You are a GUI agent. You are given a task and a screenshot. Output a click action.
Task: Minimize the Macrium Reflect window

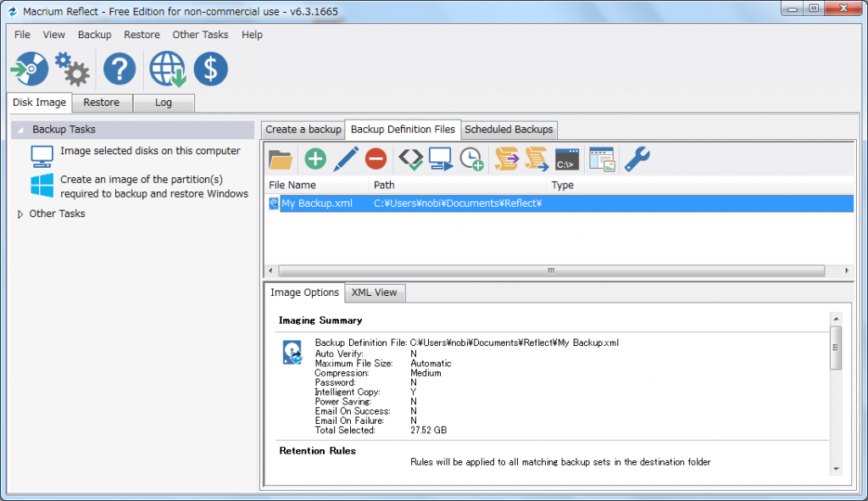pos(793,8)
